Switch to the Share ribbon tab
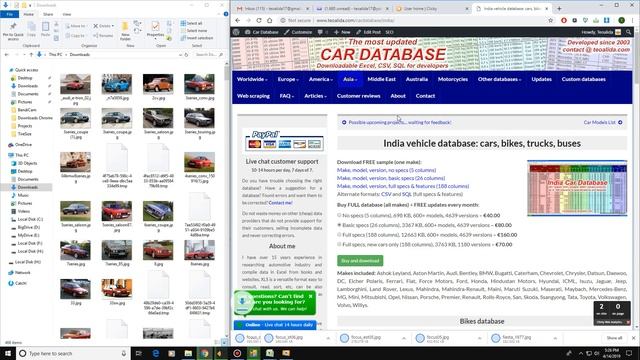The height and width of the screenshot is (360, 640). (x=48, y=14)
